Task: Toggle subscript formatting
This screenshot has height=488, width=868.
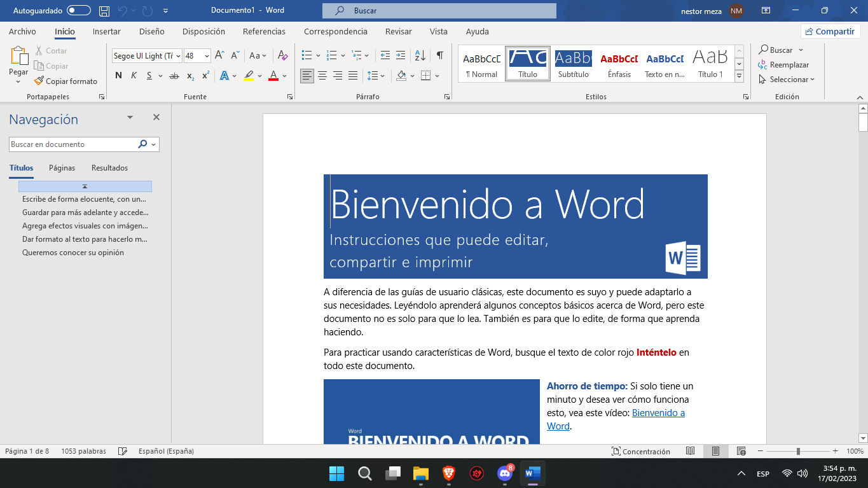Action: (x=190, y=76)
